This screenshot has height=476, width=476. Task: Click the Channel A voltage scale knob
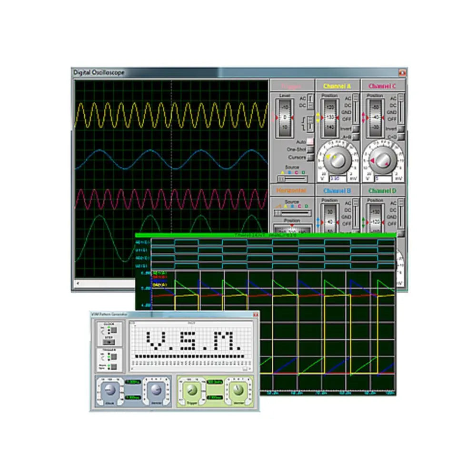point(337,161)
